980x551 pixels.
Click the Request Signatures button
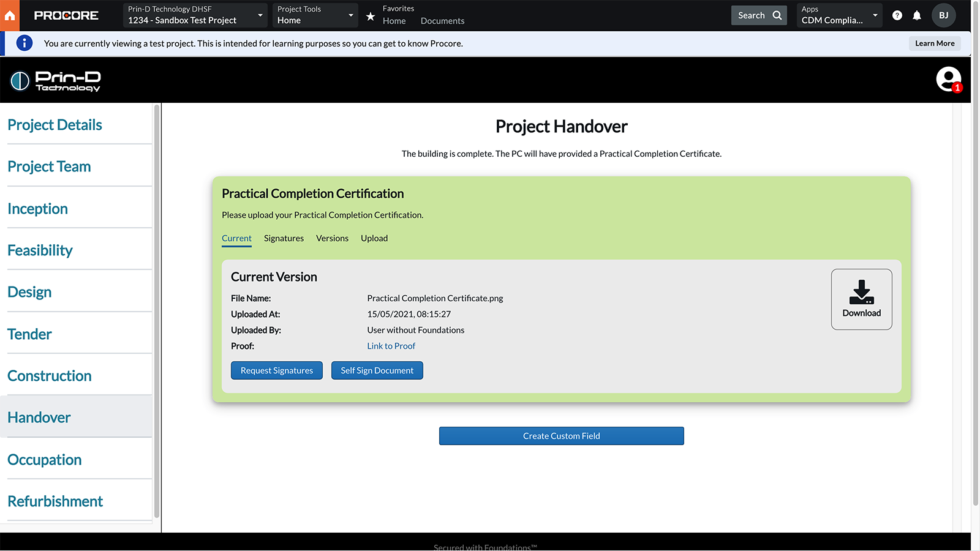pyautogui.click(x=276, y=370)
